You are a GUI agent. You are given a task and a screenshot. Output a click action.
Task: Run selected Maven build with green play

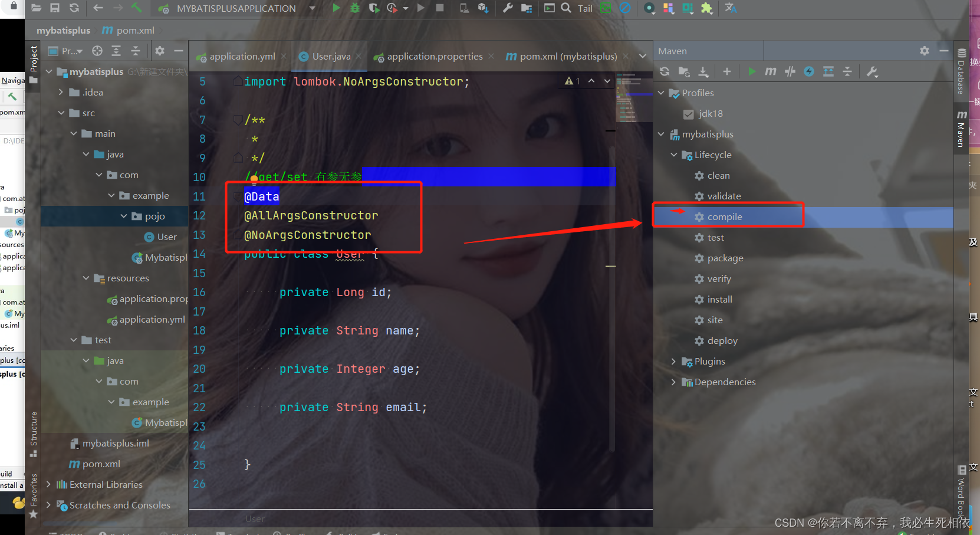click(752, 71)
